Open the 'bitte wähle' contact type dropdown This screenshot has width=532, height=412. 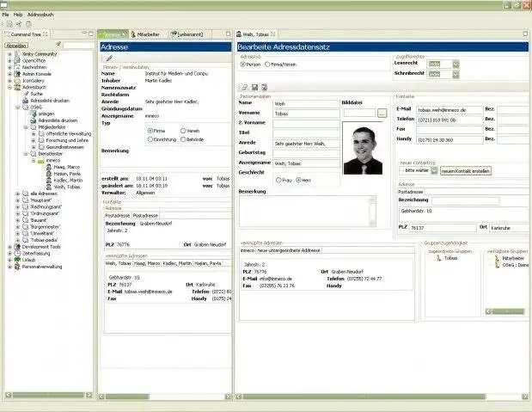coord(434,171)
